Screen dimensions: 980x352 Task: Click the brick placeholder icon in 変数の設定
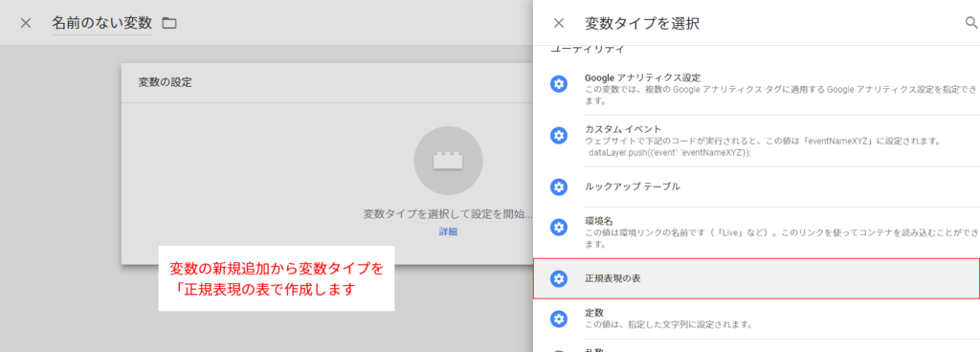point(448,161)
